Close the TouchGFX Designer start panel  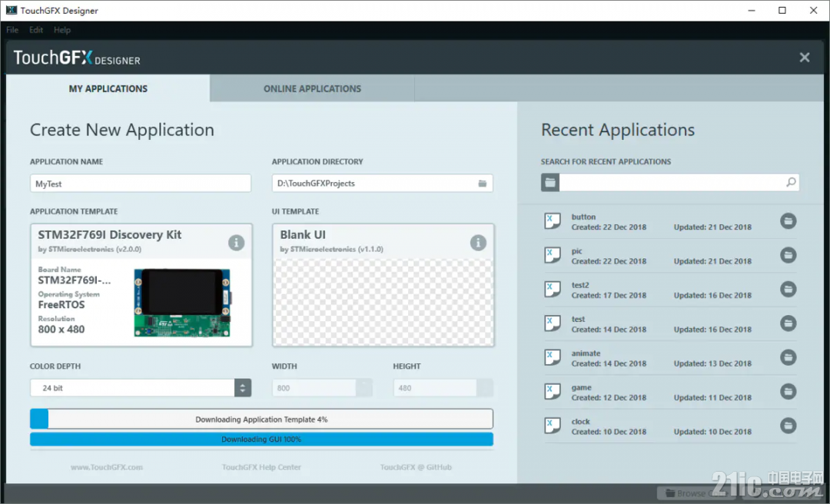coord(804,57)
